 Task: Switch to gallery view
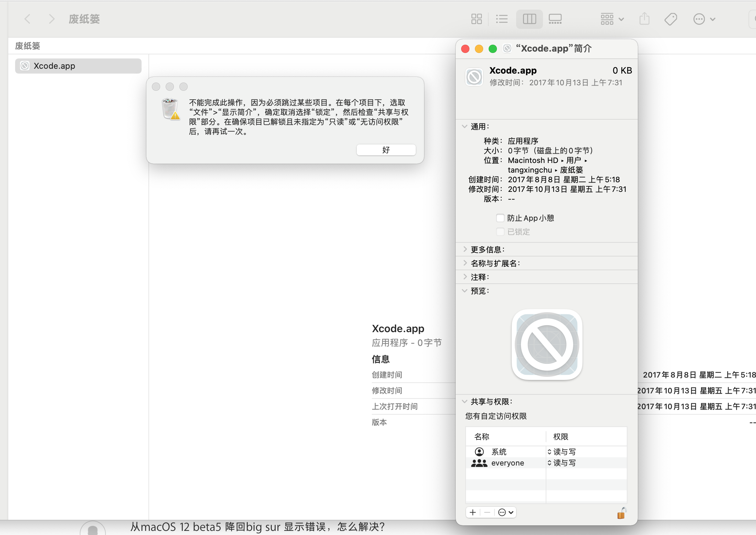pyautogui.click(x=555, y=19)
